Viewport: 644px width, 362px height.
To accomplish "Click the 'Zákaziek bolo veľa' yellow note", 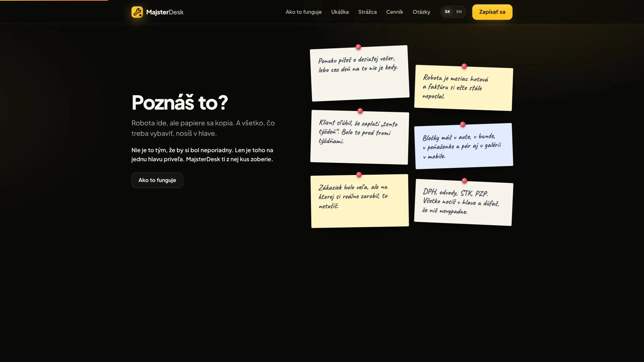I will click(x=360, y=201).
